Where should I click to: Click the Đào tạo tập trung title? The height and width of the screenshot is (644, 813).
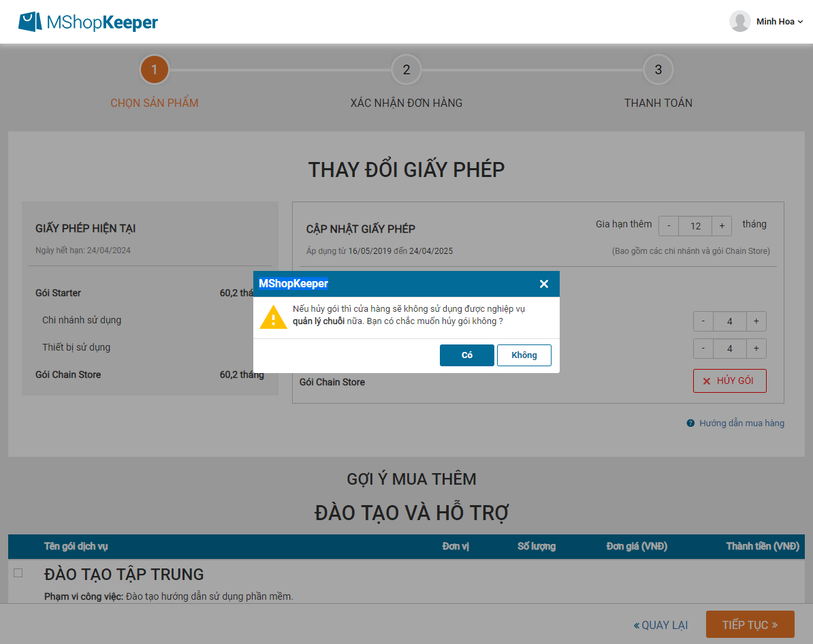point(124,575)
